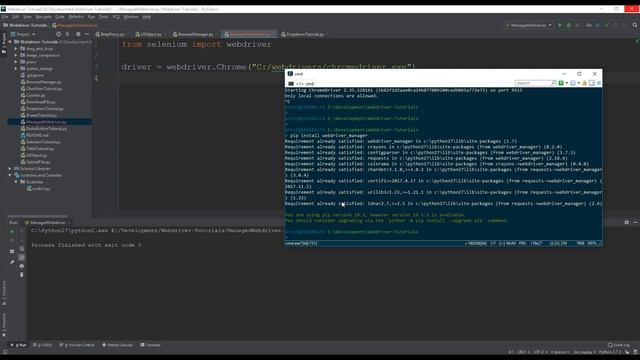
Task: Click lock icon in cmd toolbar
Action: tap(584, 83)
